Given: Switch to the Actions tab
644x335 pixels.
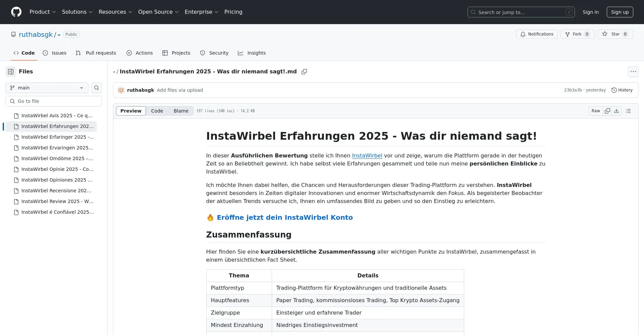Looking at the screenshot, I should (x=140, y=53).
